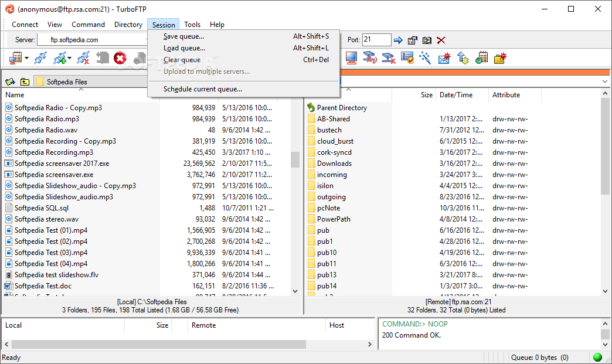Open the Server address combo box
612x364 pixels.
92,40
